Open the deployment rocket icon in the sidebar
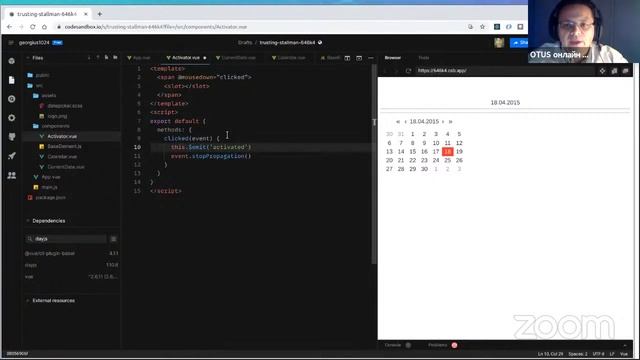640x360 pixels. [11, 156]
